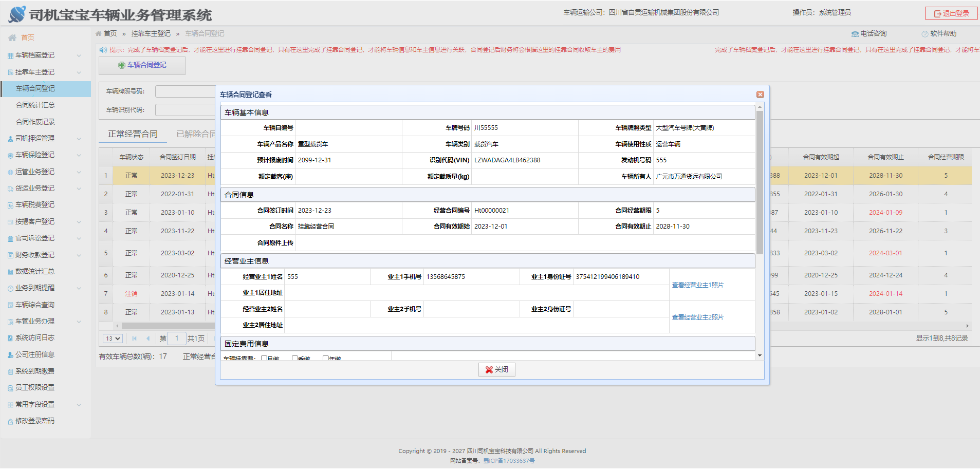Check the 年缴 checkbox
This screenshot has height=470, width=980.
(326, 358)
